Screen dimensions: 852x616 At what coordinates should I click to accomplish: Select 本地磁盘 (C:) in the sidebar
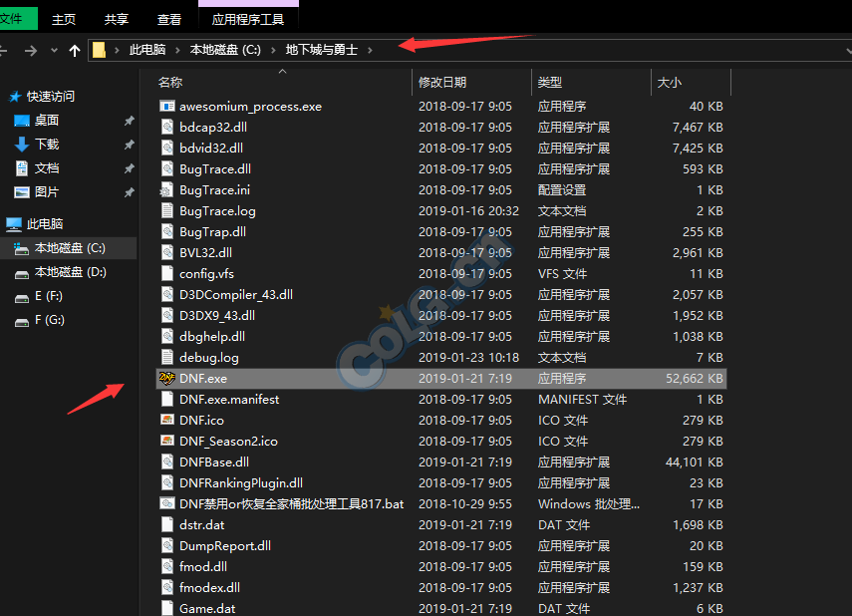70,248
